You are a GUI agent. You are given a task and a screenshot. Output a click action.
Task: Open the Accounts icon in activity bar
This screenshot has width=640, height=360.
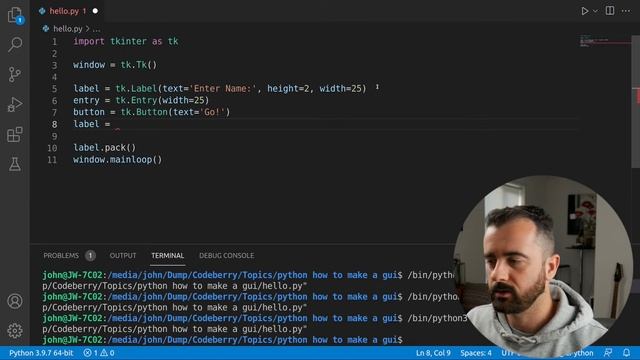[15, 301]
